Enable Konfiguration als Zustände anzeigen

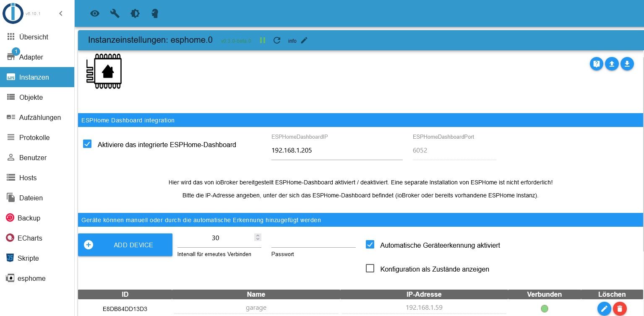click(370, 268)
